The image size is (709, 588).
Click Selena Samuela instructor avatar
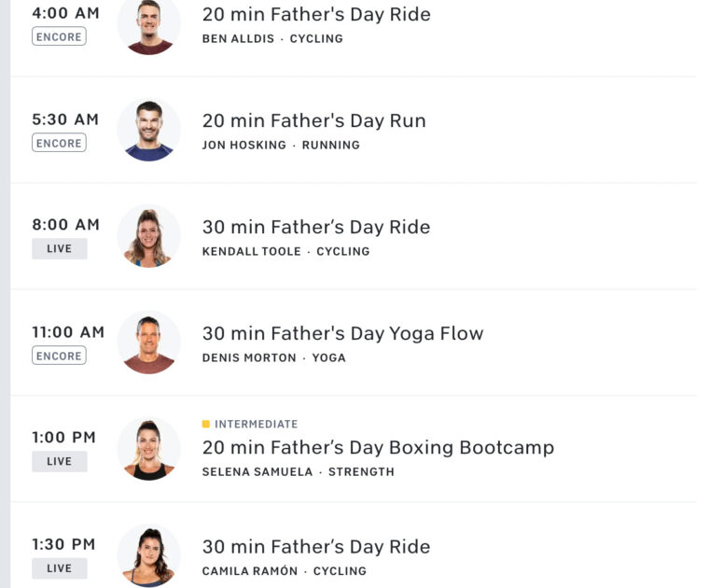pyautogui.click(x=149, y=449)
